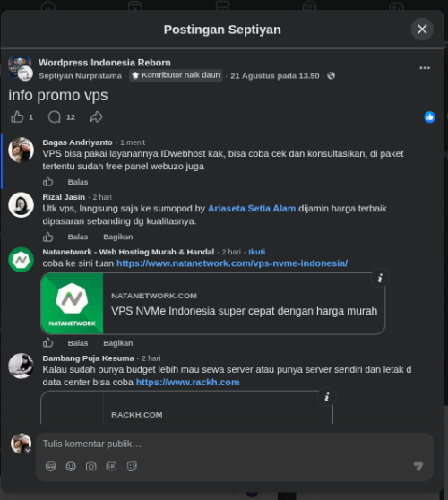448x500 pixels.
Task: Open the natanetwork.com vps-nvme-indonesia link
Action: pos(232,263)
